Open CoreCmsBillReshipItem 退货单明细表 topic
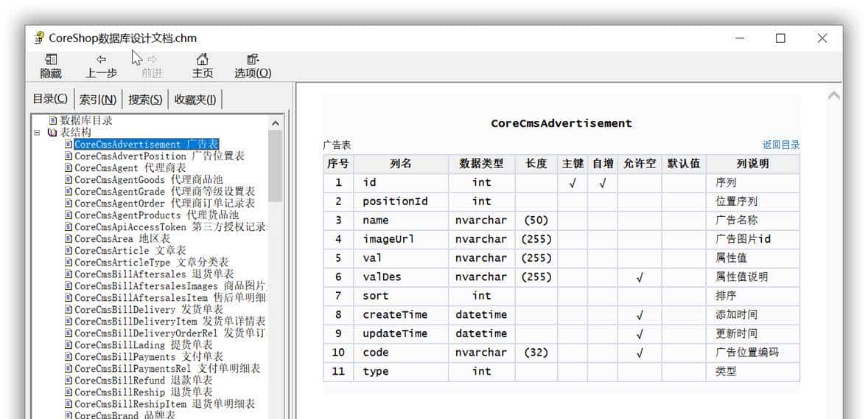The width and height of the screenshot is (868, 419). point(165,404)
